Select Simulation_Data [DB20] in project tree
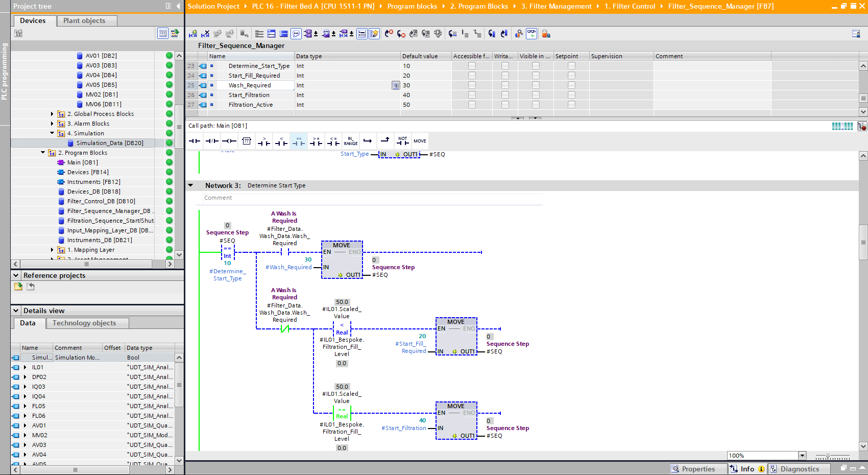 [x=109, y=143]
